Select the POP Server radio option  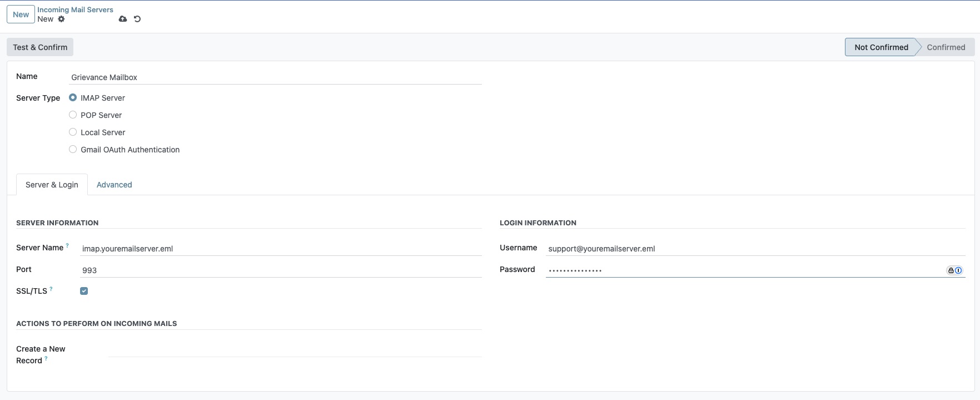coord(73,115)
